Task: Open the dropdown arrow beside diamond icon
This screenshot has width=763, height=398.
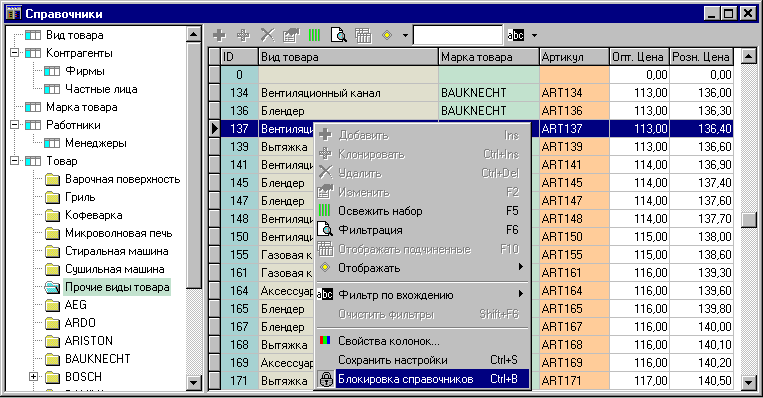Action: point(405,36)
